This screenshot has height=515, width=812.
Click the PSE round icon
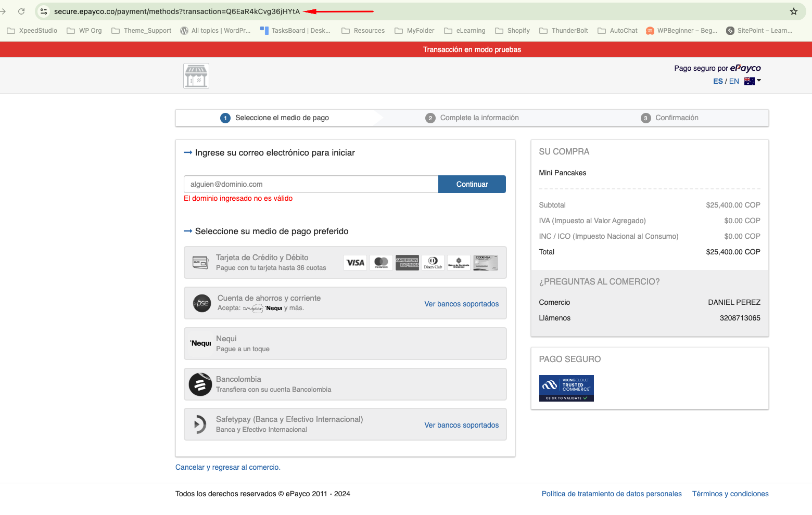coord(202,303)
